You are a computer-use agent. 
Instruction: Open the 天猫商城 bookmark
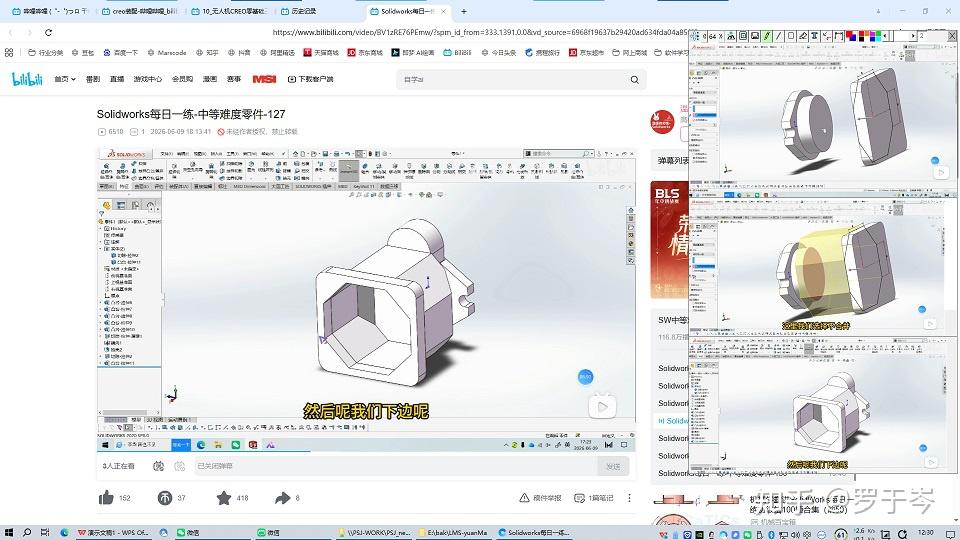[x=321, y=53]
